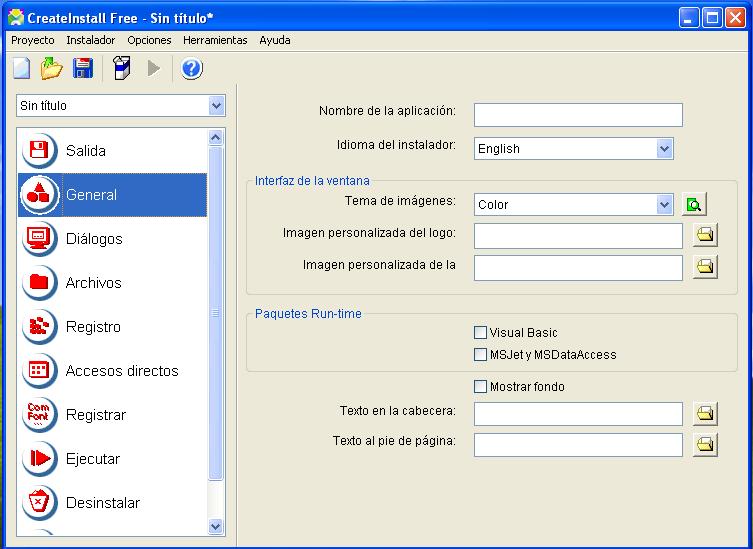Go to the Registrar section label
Viewport: 753px width, 549px height.
[96, 415]
